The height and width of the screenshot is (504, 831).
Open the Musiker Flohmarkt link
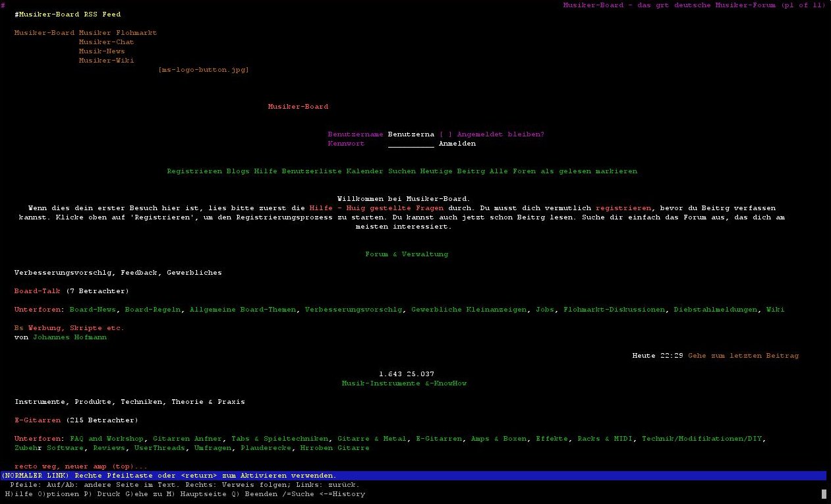pos(118,33)
